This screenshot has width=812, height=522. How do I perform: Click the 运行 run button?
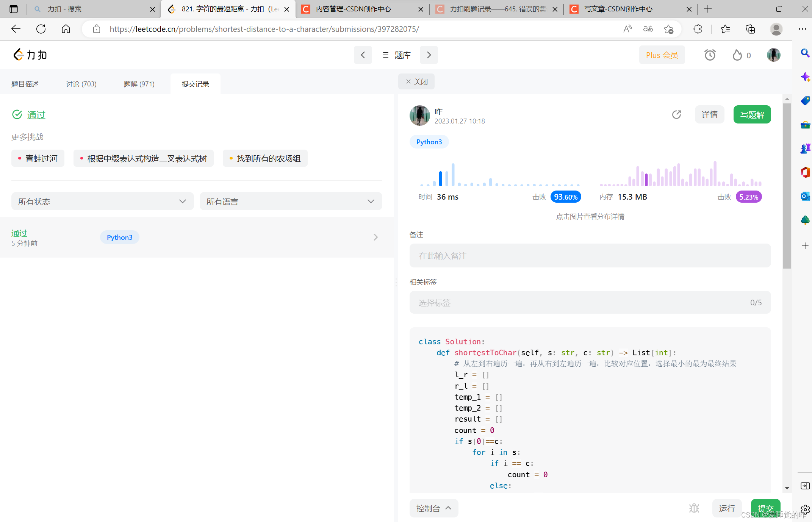pos(727,508)
